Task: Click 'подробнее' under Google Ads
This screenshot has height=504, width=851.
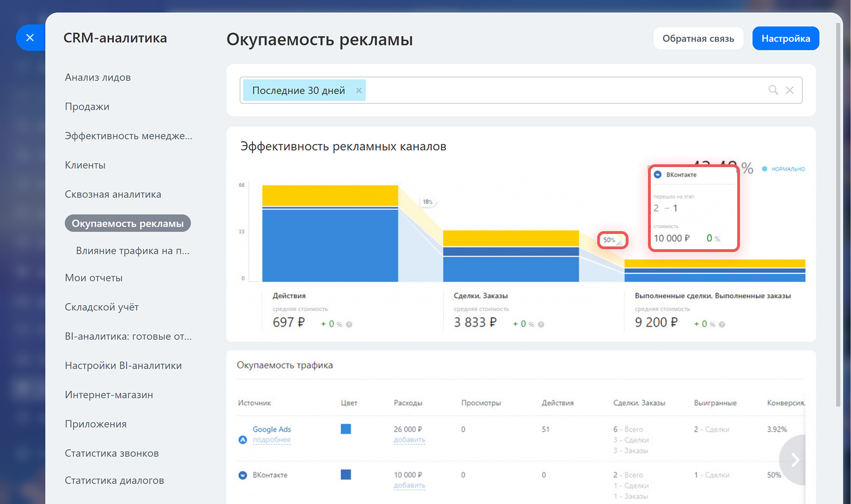Action: point(271,439)
